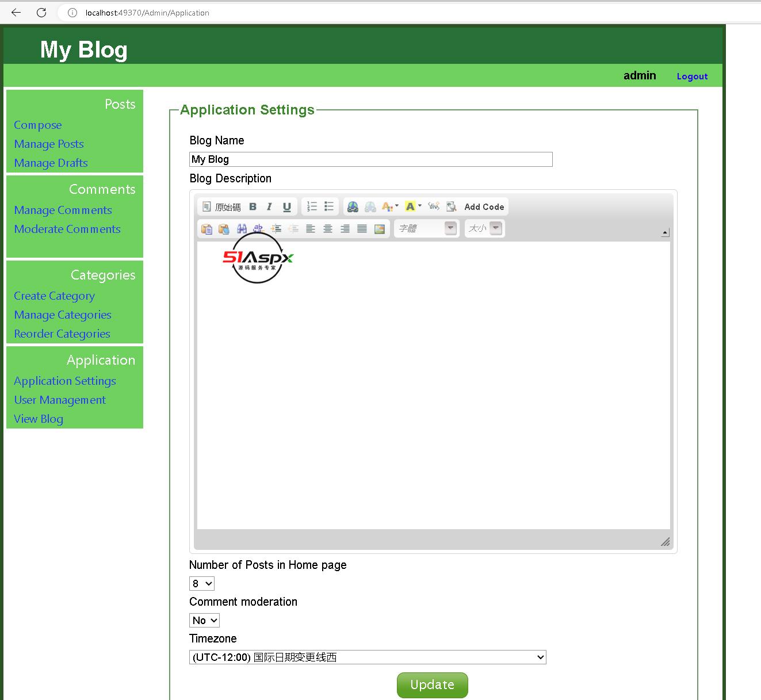Open Manage Posts in the sidebar
761x700 pixels.
49,144
